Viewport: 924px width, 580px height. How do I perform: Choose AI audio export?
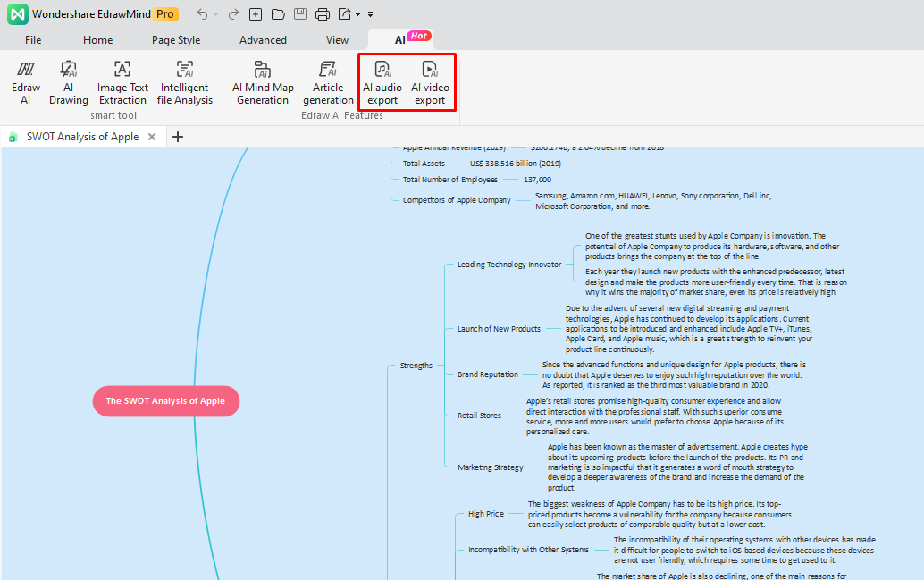pos(382,83)
